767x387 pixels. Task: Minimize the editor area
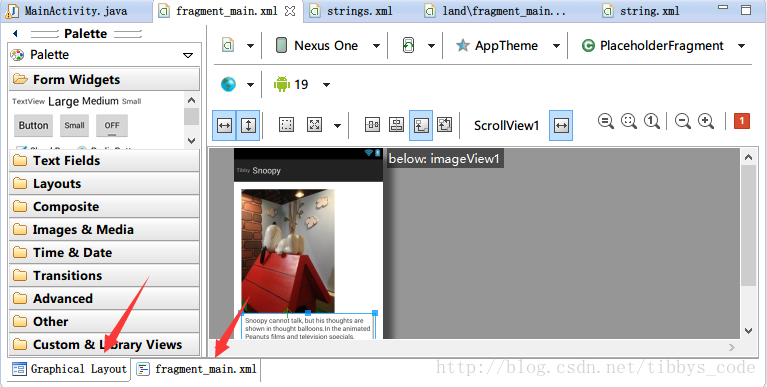(722, 8)
